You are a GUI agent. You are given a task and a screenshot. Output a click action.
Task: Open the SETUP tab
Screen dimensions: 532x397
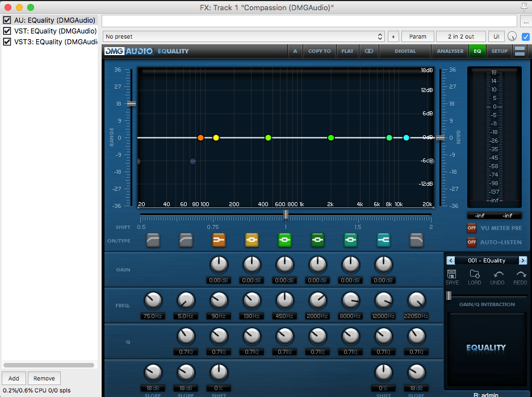click(500, 51)
